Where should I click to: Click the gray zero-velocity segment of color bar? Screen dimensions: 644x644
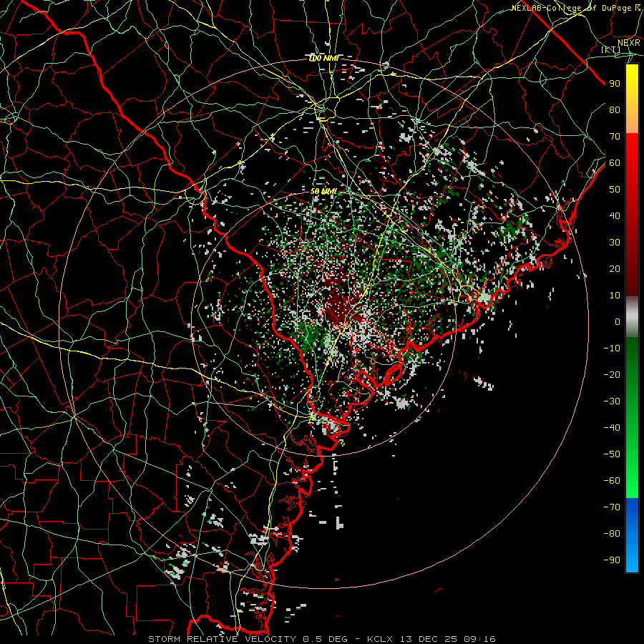632,317
